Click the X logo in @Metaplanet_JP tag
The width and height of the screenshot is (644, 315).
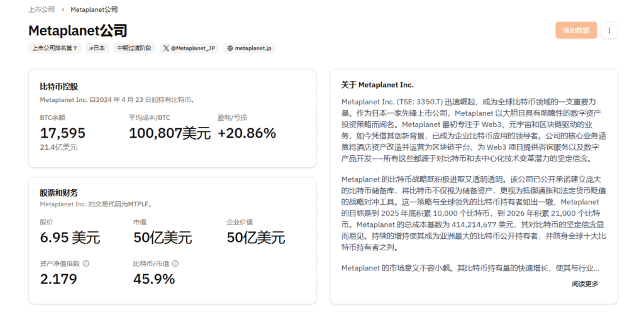[165, 48]
